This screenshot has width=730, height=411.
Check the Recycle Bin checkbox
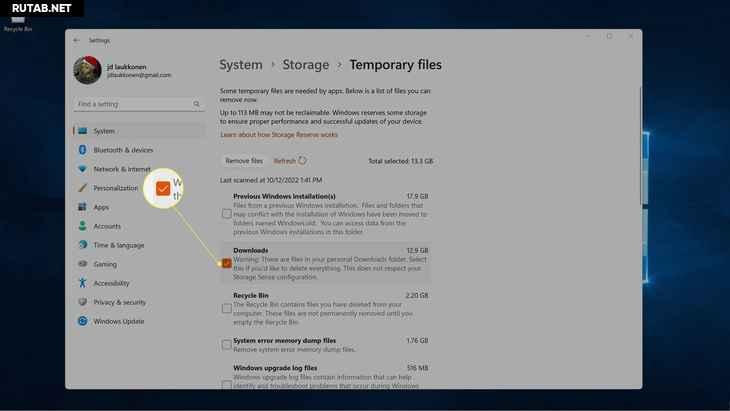[x=227, y=309]
